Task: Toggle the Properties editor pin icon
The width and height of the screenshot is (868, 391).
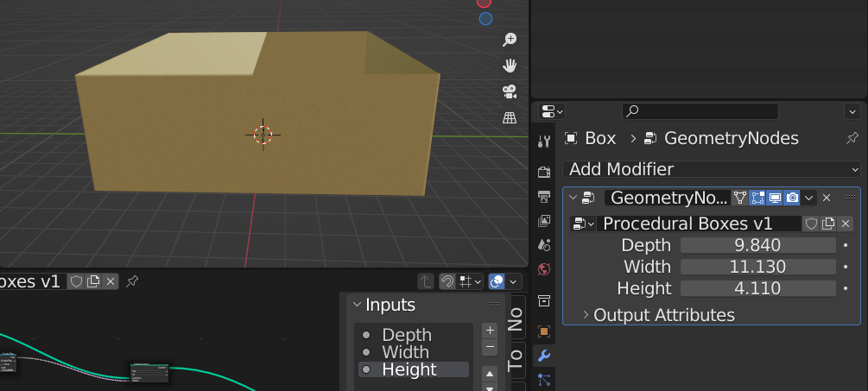Action: tap(852, 138)
